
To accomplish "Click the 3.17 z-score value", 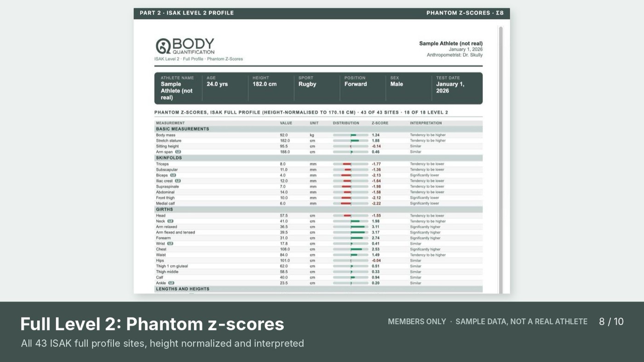I will click(375, 232).
